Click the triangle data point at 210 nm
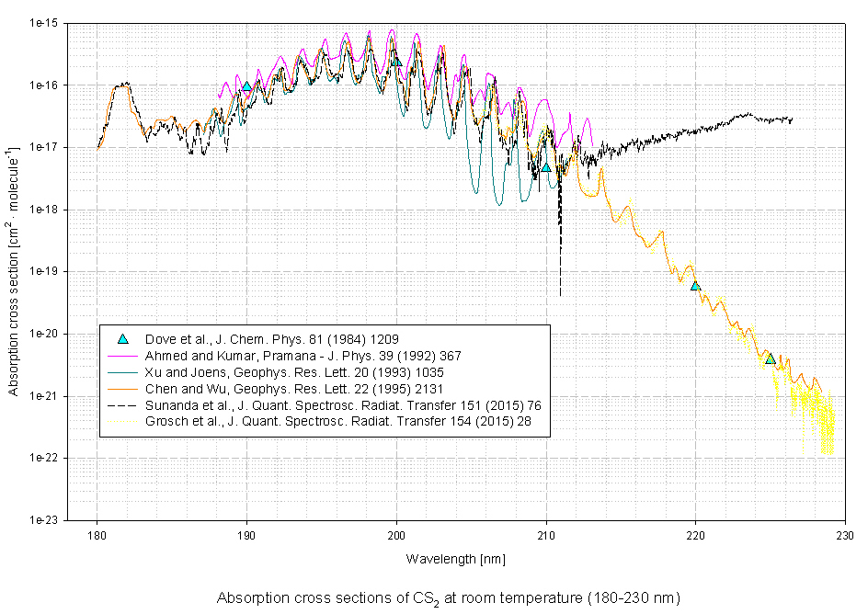This screenshot has width=868, height=614. [x=546, y=167]
